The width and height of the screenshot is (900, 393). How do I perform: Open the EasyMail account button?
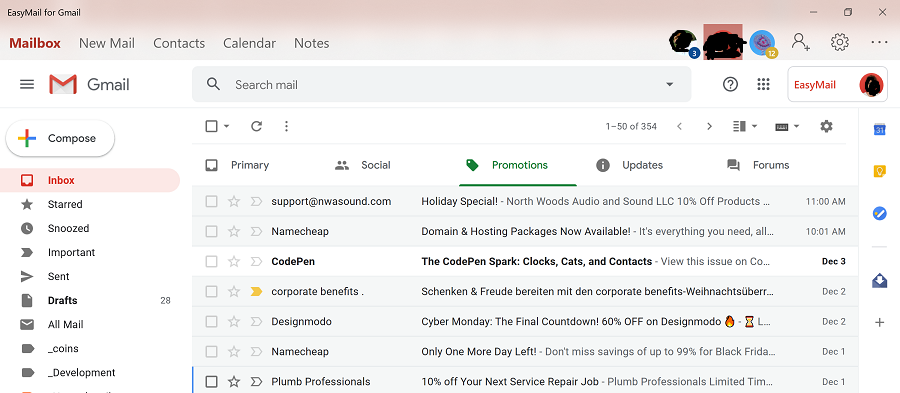(x=837, y=84)
